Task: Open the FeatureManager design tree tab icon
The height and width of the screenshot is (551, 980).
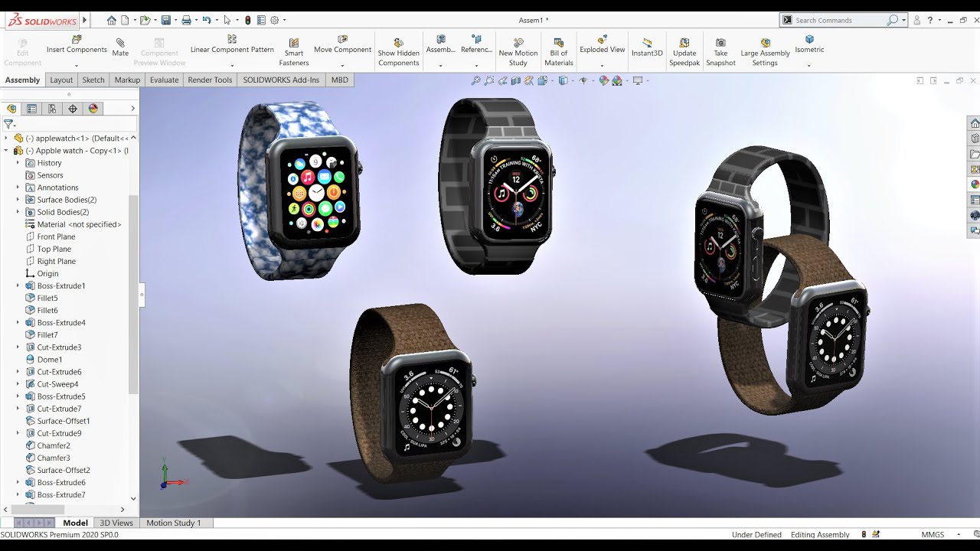Action: (x=11, y=109)
